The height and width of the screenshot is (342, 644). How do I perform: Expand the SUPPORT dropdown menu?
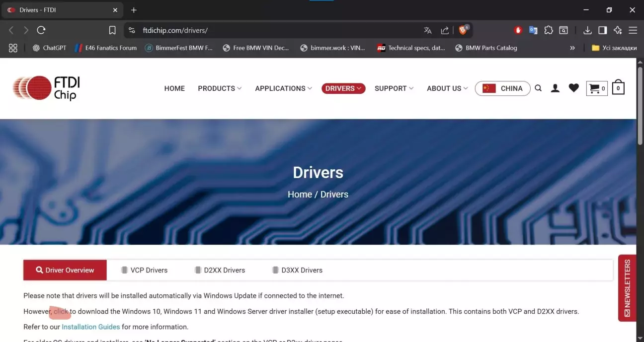[394, 88]
